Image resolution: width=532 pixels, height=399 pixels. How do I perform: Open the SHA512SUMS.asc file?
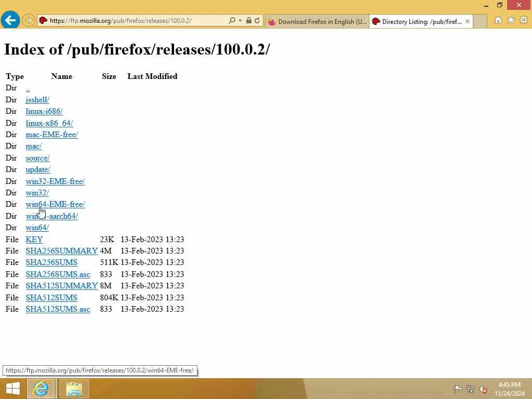58,309
